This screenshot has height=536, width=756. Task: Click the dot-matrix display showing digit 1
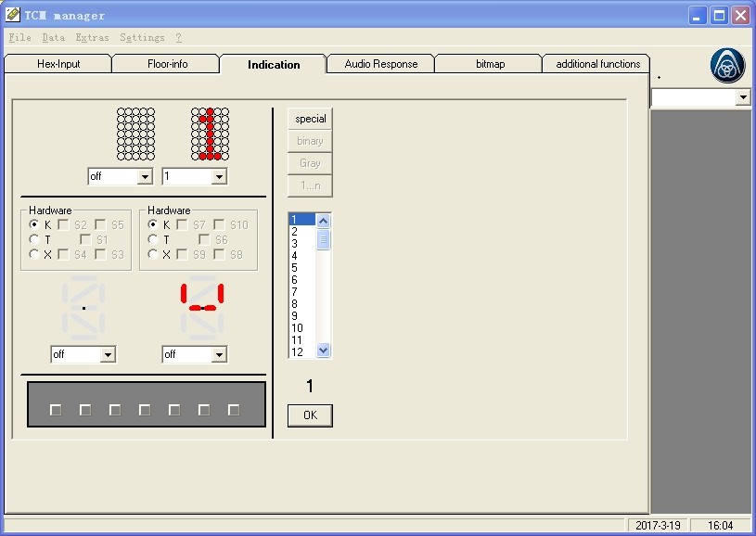tap(210, 134)
